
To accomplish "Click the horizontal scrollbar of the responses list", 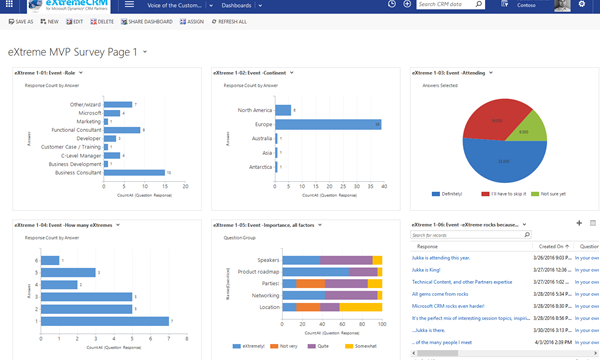I will click(x=437, y=353).
